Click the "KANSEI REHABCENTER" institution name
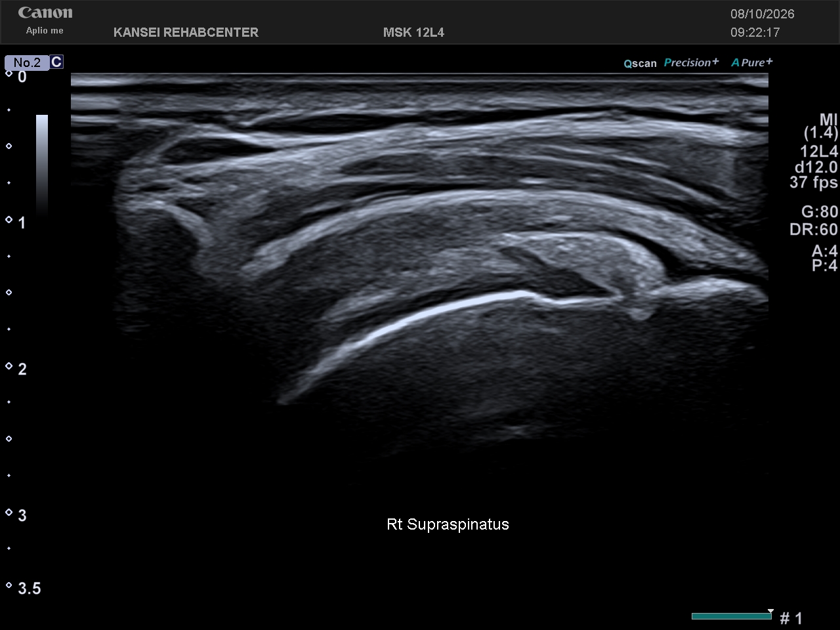The width and height of the screenshot is (840, 630). tap(186, 32)
